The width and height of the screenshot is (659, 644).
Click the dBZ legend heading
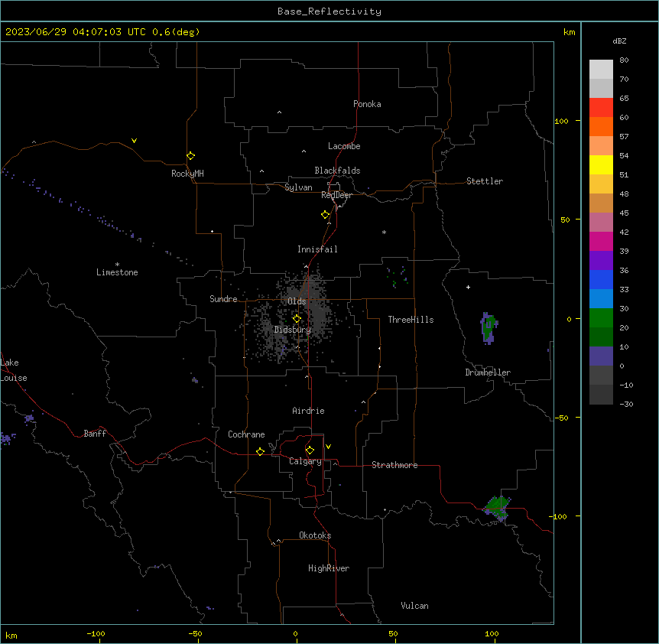(x=619, y=41)
